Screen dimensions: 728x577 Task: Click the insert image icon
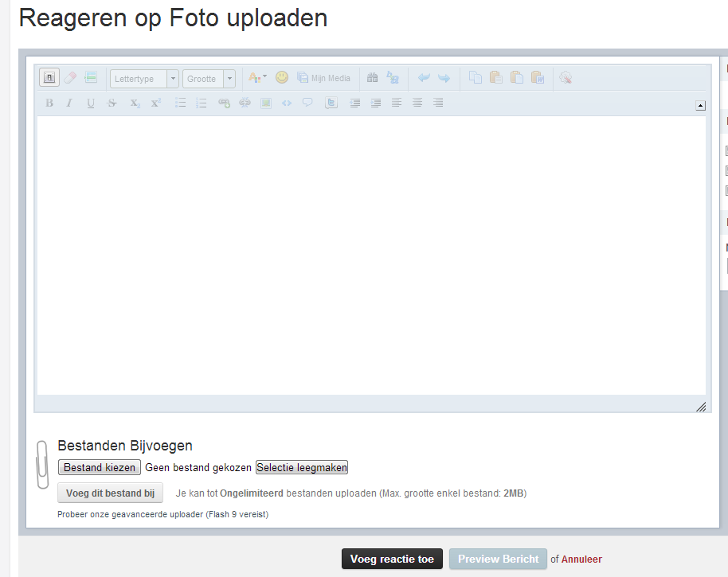[x=266, y=103]
